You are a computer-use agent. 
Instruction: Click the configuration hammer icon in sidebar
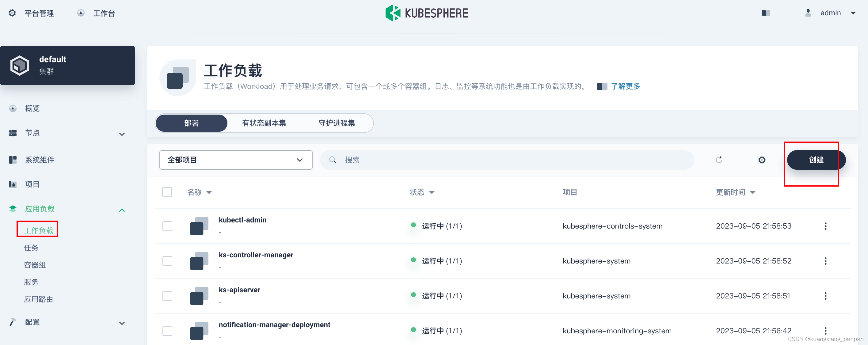[13, 322]
